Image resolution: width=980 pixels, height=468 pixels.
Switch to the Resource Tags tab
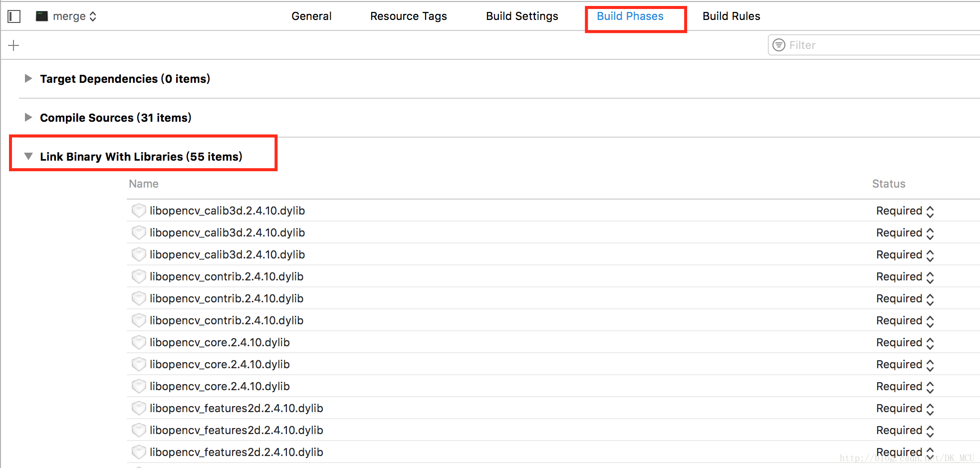coord(408,16)
